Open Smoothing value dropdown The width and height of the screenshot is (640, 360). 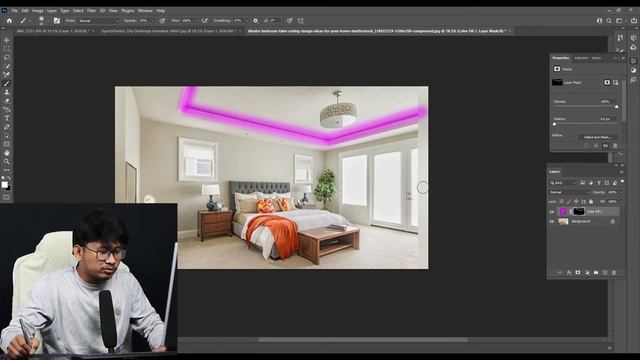coord(246,20)
